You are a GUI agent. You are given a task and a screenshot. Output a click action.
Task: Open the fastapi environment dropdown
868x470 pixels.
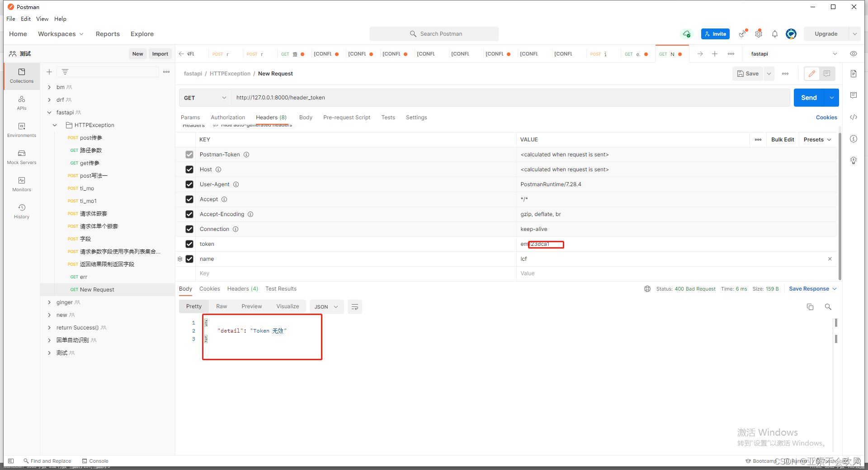point(794,54)
